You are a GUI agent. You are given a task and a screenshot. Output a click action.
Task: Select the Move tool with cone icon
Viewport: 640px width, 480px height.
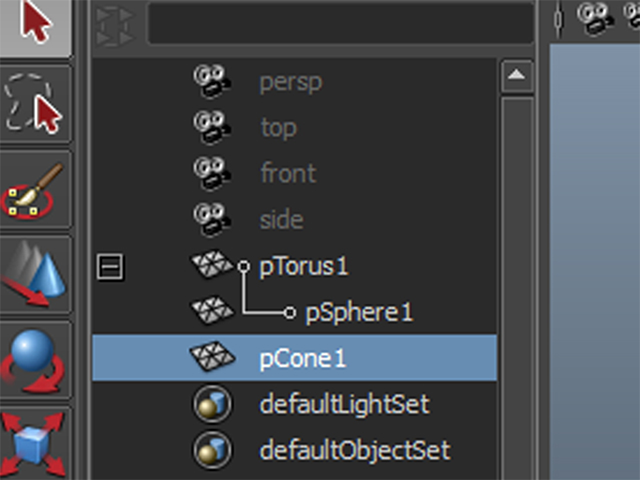(x=35, y=274)
